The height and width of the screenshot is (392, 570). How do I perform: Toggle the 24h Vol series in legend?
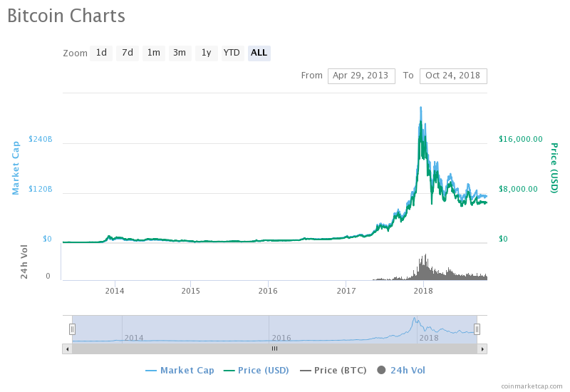coord(401,371)
